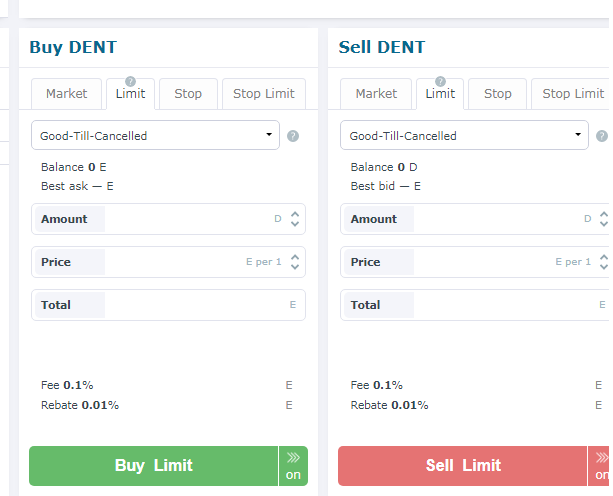
Task: Click Best ask value in Buy panel
Action: coord(77,186)
